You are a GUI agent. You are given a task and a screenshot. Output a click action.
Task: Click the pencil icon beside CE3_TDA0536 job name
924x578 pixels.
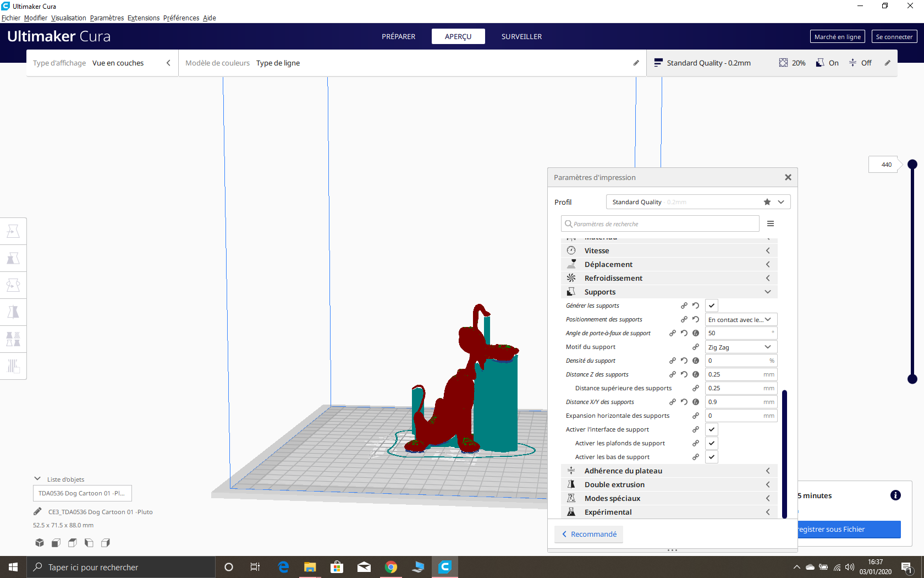tap(37, 511)
